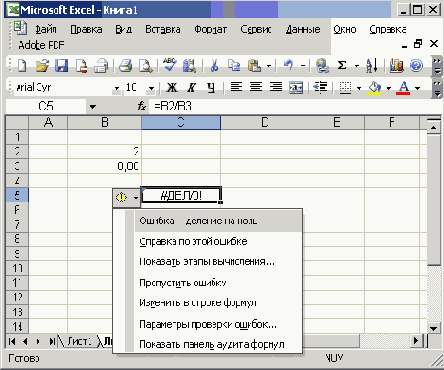Screen dimensions: 444x370
Task: Open the Name Box dropdown arrow
Action: [93, 107]
